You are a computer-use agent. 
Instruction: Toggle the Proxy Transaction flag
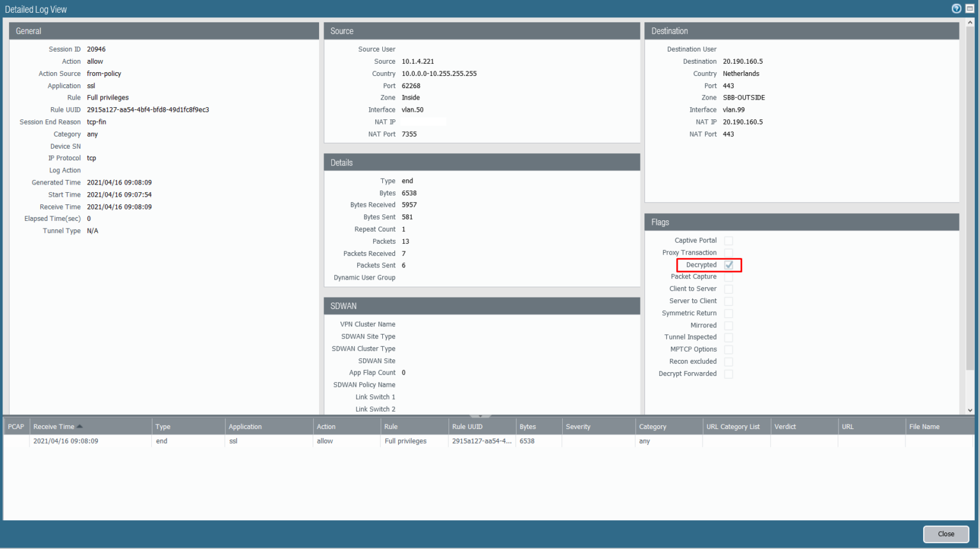click(x=728, y=252)
